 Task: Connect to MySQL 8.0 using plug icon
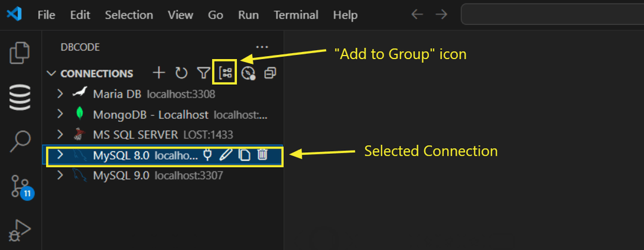click(x=208, y=155)
